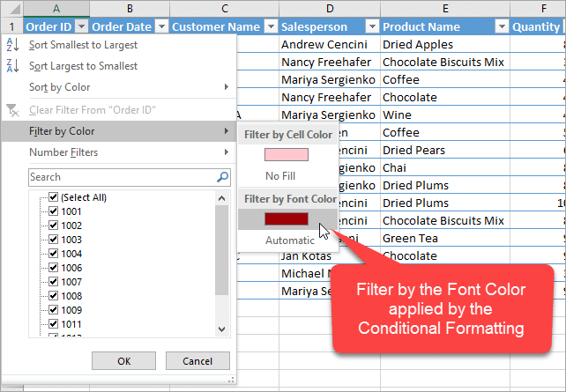Open the Salesperson column filter dropdown
The image size is (566, 392).
(370, 26)
